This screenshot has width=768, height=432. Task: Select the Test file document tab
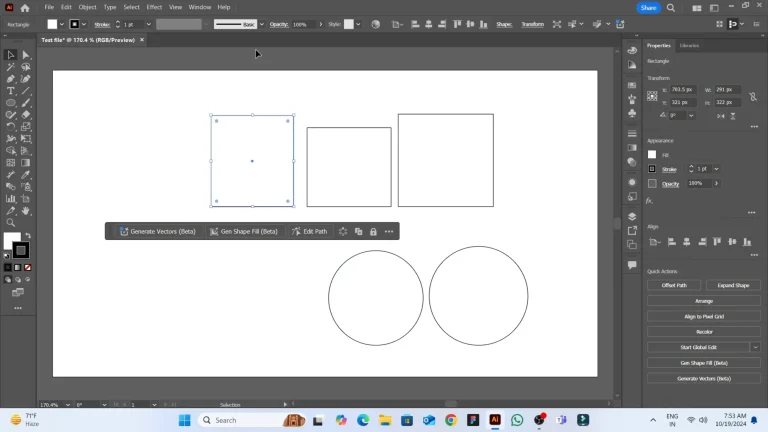(x=88, y=40)
